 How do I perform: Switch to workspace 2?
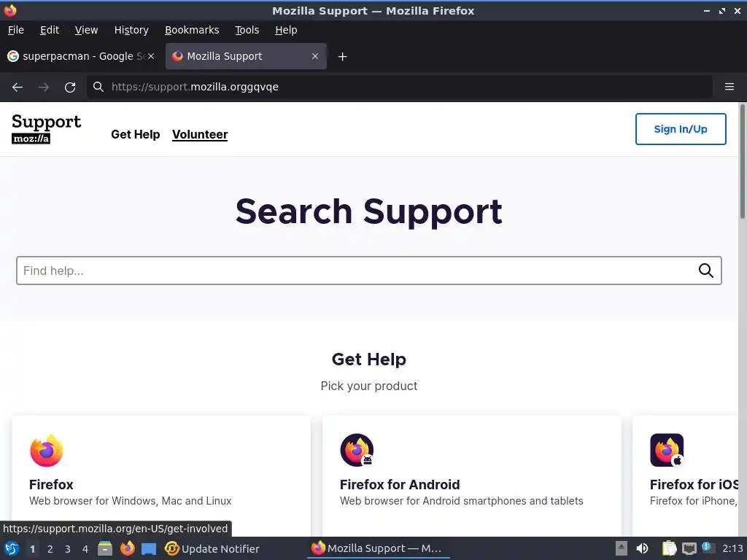pos(50,549)
